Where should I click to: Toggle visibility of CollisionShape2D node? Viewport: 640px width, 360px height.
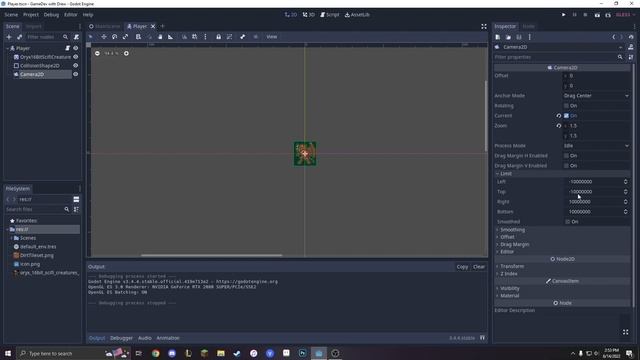coord(76,65)
